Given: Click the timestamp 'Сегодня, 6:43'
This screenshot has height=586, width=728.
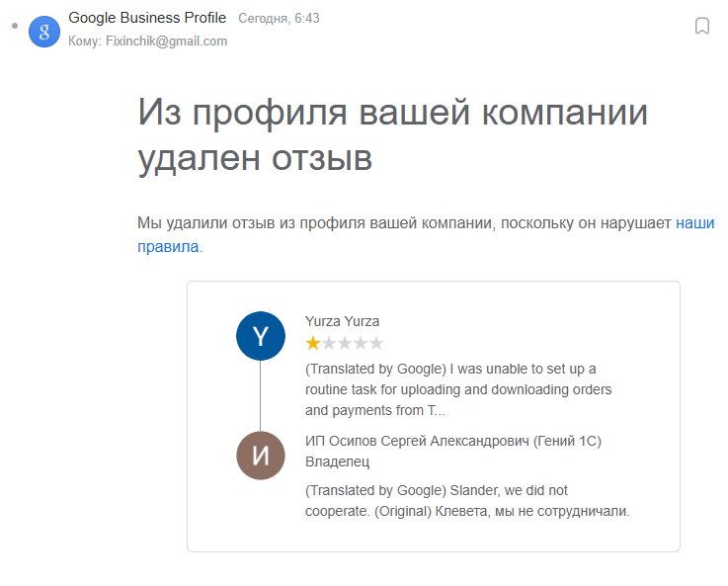Looking at the screenshot, I should point(279,18).
